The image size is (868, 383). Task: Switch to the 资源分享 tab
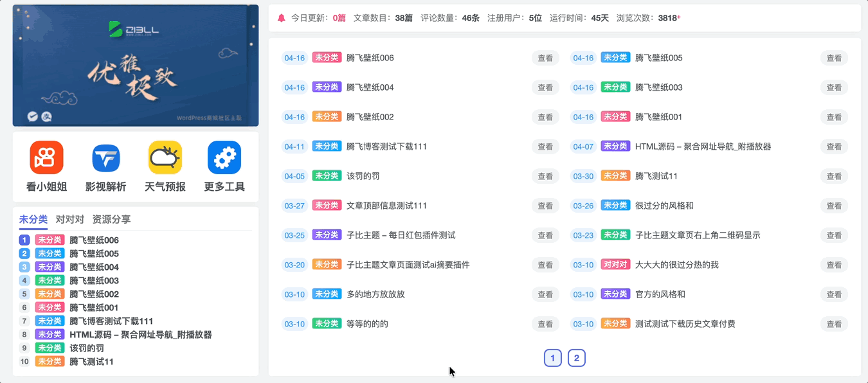coord(111,219)
